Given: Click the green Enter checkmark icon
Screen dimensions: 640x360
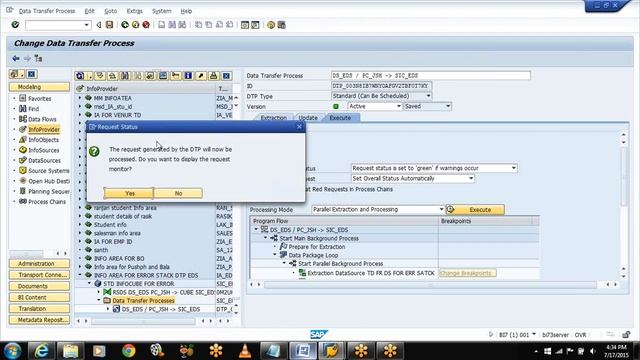Looking at the screenshot, I should [x=15, y=25].
